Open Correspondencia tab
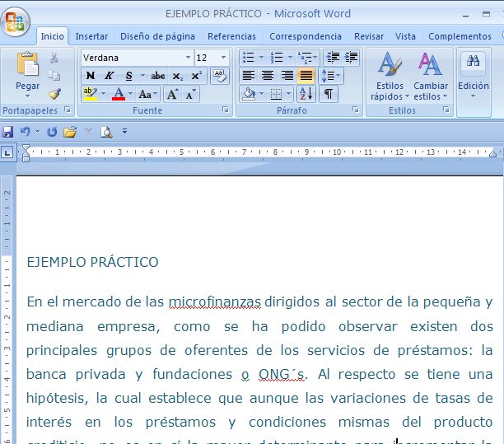This screenshot has height=444, width=504. coord(306,36)
